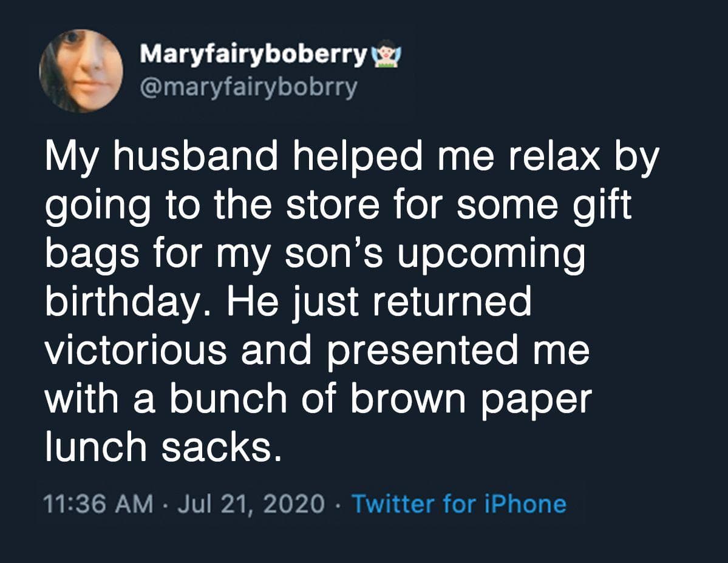Click the words 'lunch sacks' in the last line
728x563 pixels.
(163, 446)
